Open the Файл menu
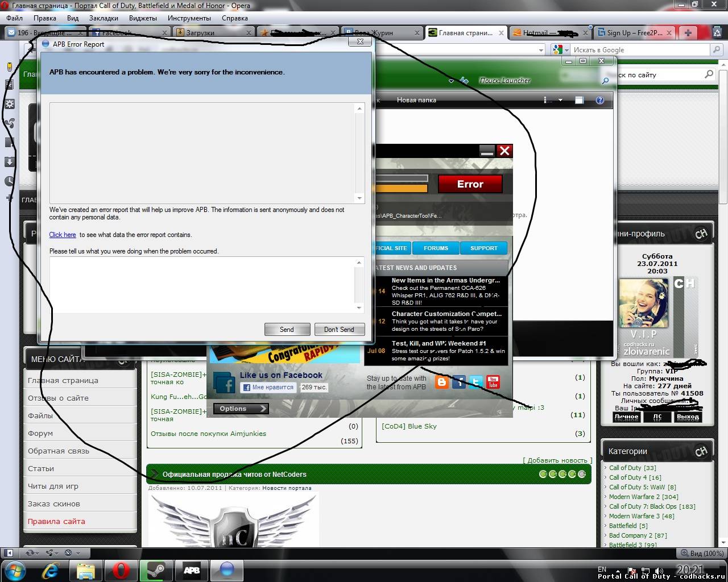Image resolution: width=728 pixels, height=582 pixels. tap(15, 18)
